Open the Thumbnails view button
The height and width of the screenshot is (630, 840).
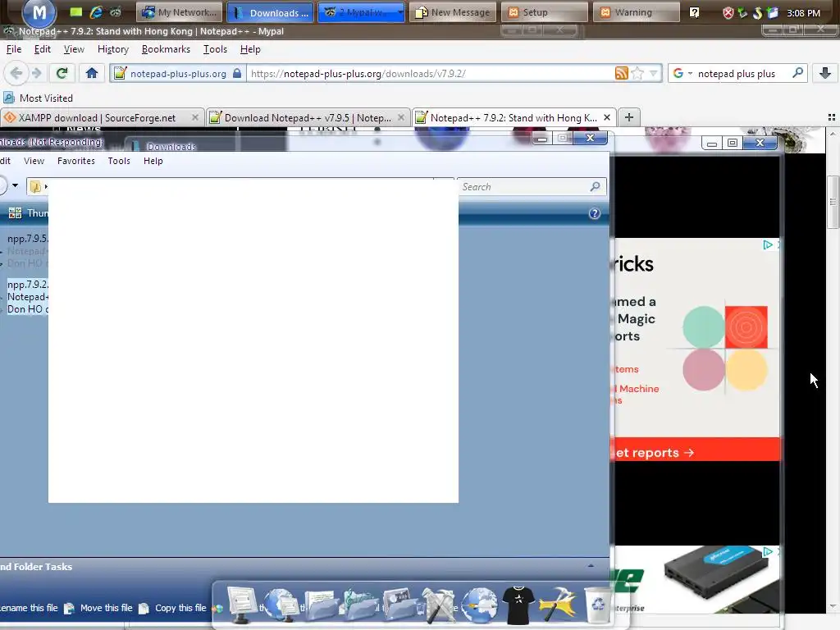click(28, 213)
